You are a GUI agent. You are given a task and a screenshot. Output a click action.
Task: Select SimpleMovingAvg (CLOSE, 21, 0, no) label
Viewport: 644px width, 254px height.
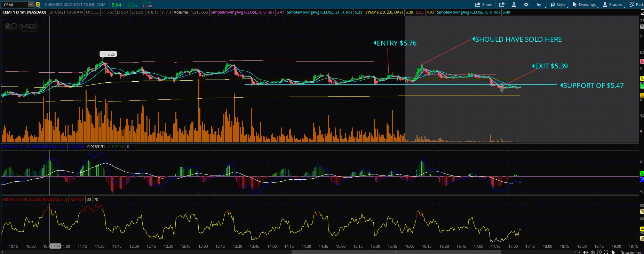[x=319, y=12]
